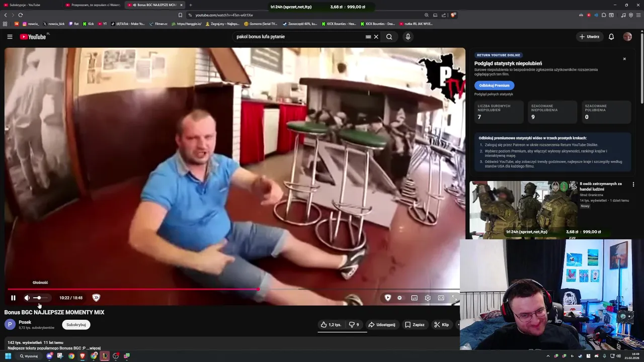Open the account avatar menu
This screenshot has width=644, height=362.
[x=627, y=37]
